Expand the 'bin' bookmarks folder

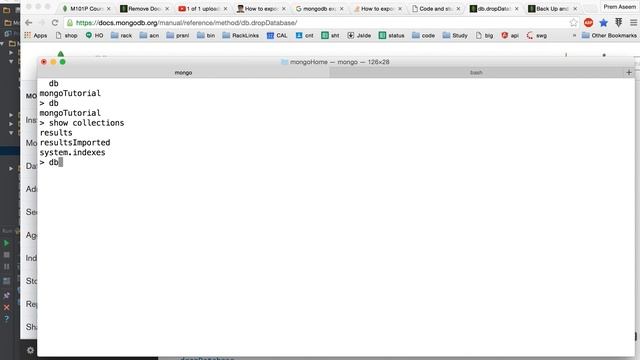point(206,36)
